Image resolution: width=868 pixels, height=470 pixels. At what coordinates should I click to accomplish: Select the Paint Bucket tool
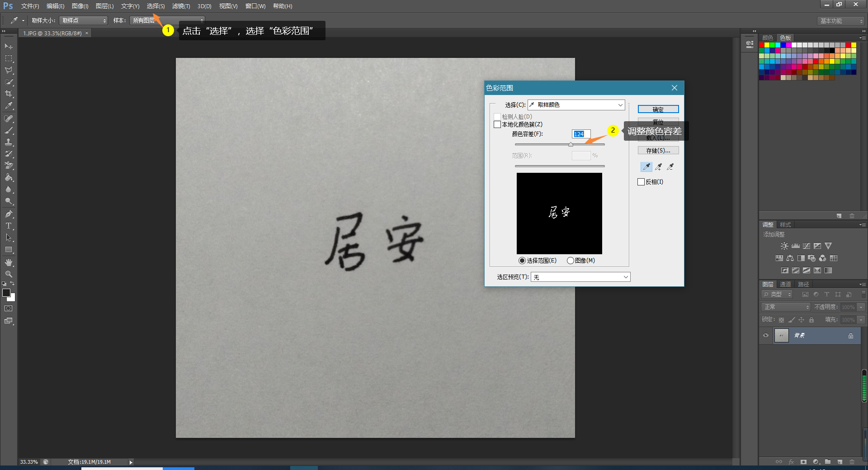click(x=9, y=177)
